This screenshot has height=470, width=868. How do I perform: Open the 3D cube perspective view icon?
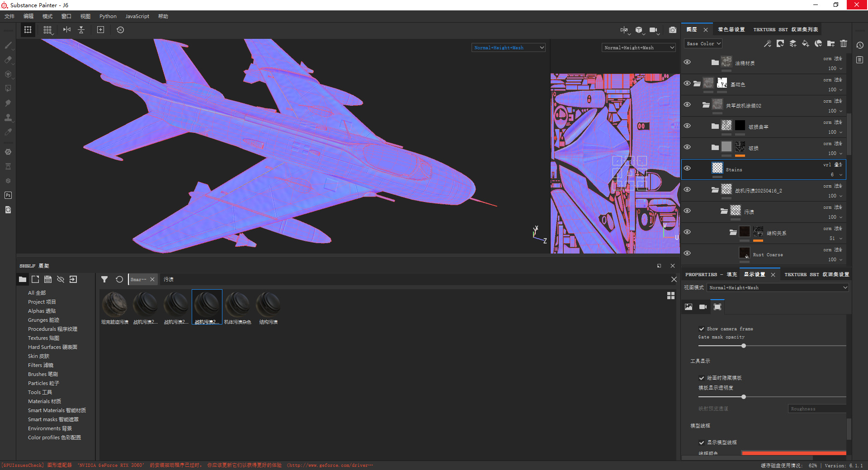point(639,30)
